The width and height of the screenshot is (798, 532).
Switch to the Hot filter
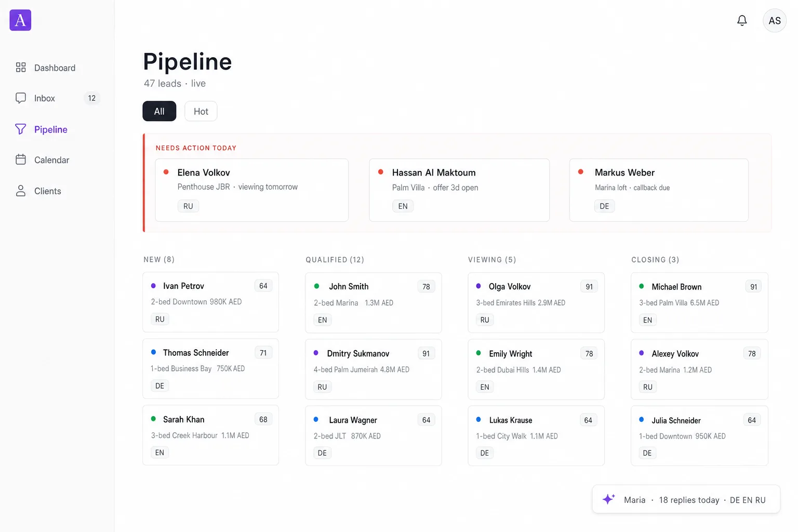[201, 111]
